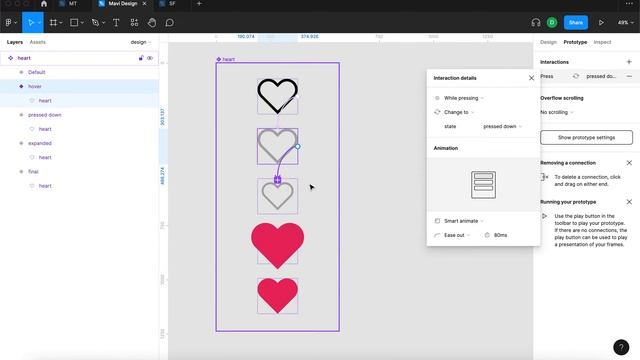Select the Text tool

116,22
